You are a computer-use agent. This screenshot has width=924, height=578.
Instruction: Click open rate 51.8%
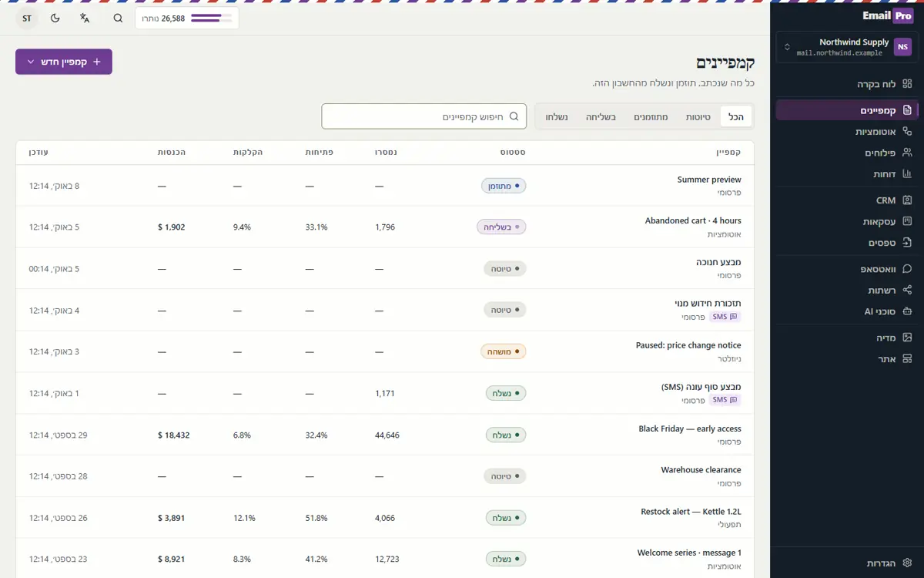click(316, 518)
